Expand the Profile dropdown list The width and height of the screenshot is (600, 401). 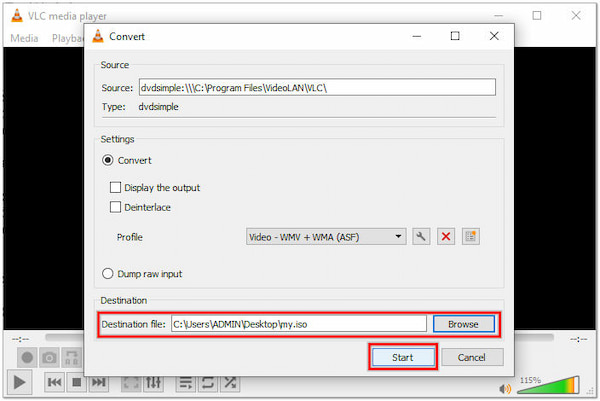coord(399,237)
